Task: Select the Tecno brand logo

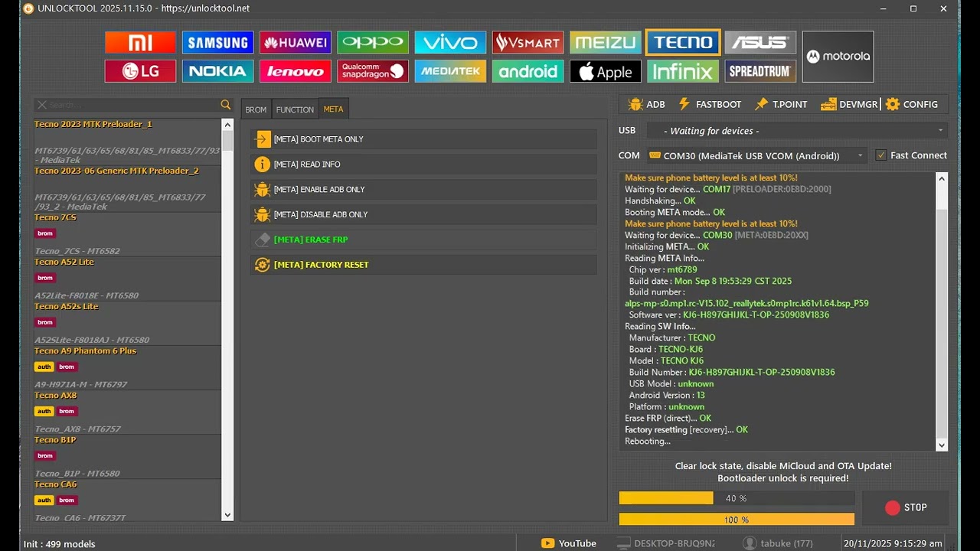Action: (x=683, y=43)
